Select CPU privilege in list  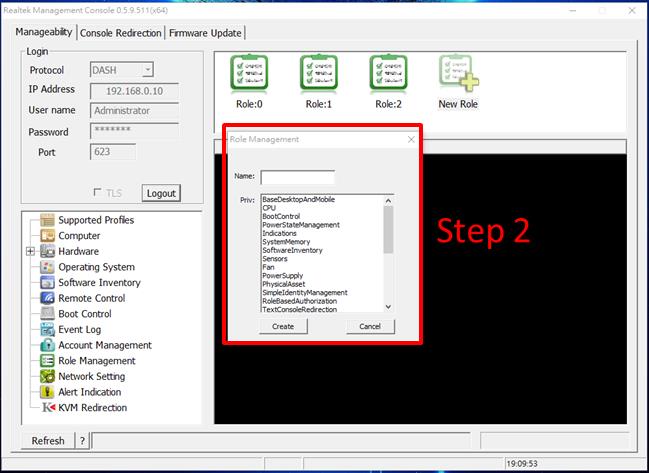[269, 208]
